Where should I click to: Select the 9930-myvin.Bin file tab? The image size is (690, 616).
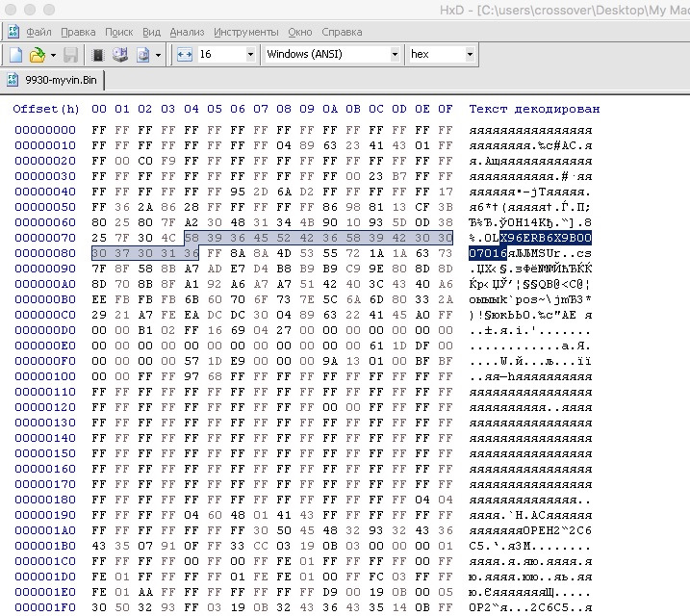pos(53,80)
